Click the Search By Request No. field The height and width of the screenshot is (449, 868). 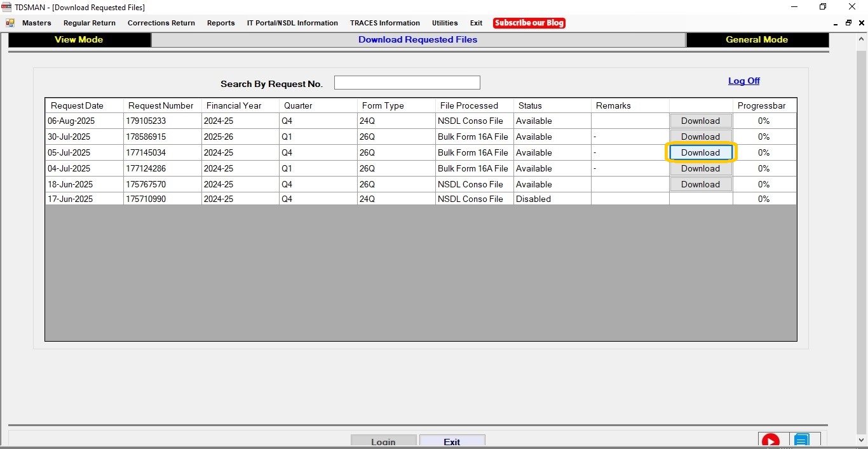click(407, 83)
